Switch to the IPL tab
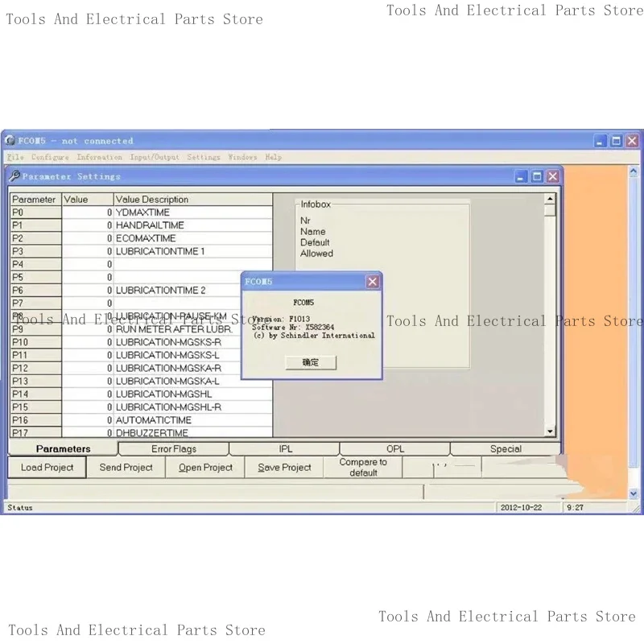 285,449
